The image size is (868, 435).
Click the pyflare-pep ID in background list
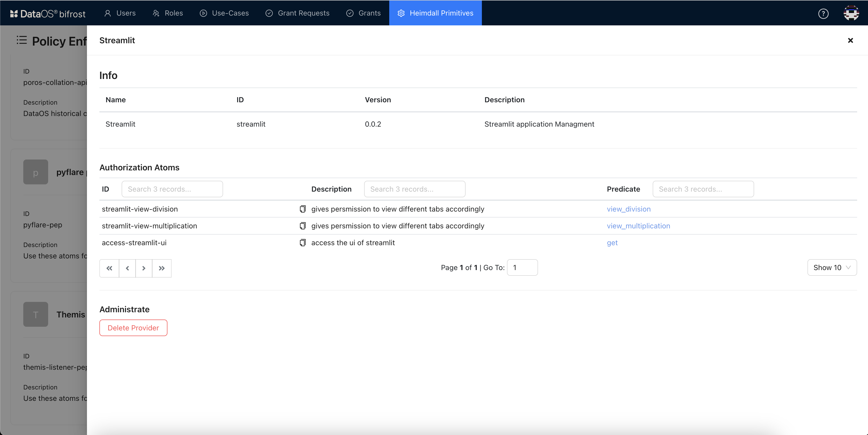coord(43,225)
